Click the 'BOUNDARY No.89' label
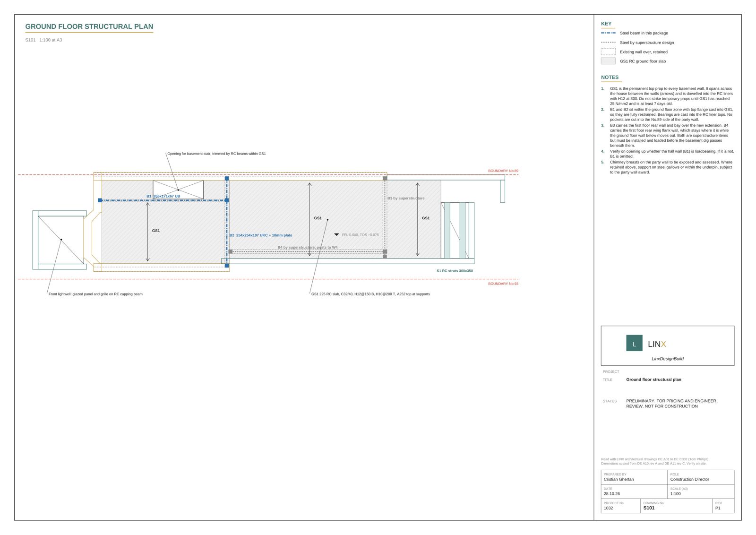Screen dimensions: 756x535 [x=503, y=171]
